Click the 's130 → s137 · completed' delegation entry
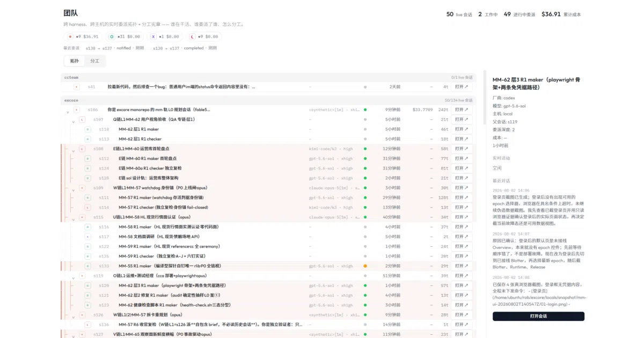Image resolution: width=644 pixels, height=338 pixels. (x=185, y=48)
